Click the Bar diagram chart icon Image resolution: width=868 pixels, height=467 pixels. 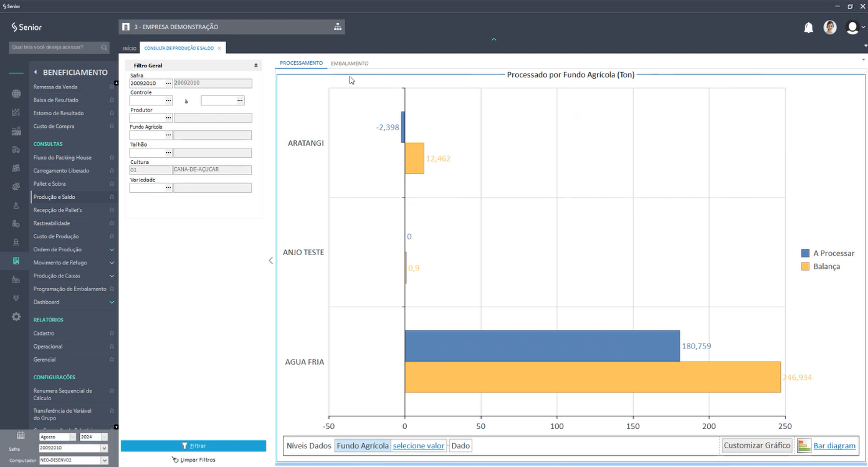click(804, 446)
